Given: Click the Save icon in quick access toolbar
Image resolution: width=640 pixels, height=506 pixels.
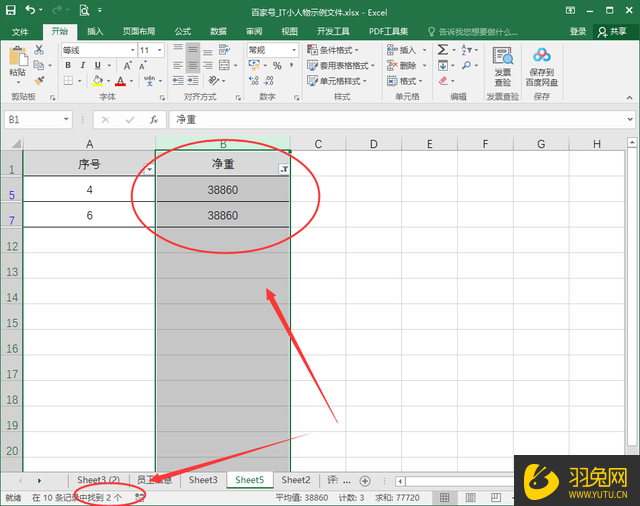Looking at the screenshot, I should [11, 10].
